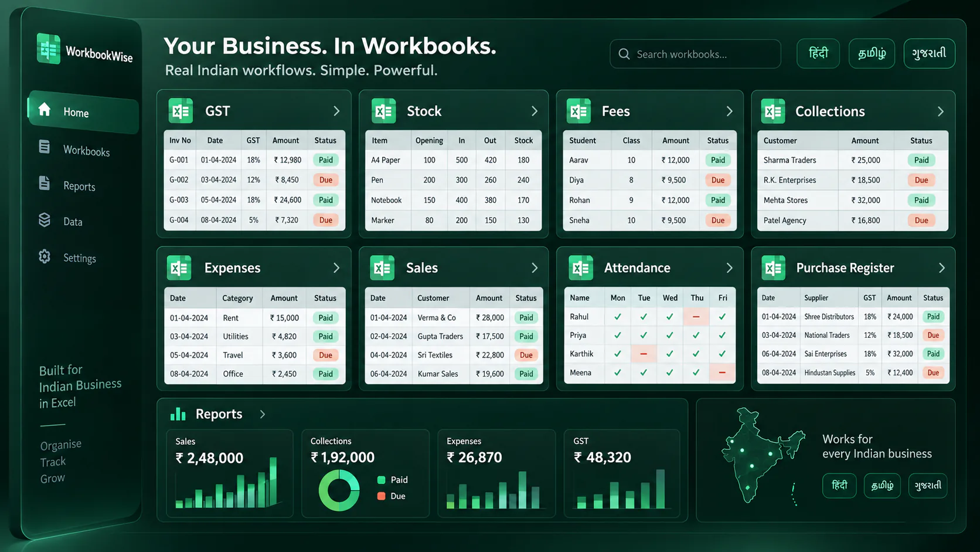Click the India map graphic

click(x=763, y=455)
